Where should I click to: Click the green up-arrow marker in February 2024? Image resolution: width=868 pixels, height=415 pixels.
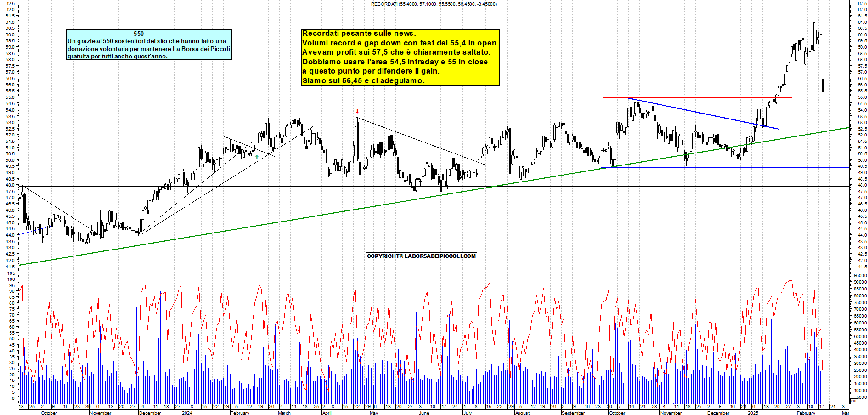(x=257, y=157)
